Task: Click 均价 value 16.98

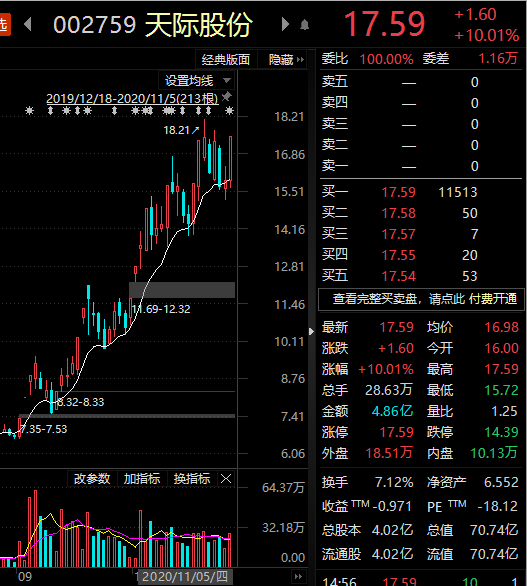Action: point(502,327)
